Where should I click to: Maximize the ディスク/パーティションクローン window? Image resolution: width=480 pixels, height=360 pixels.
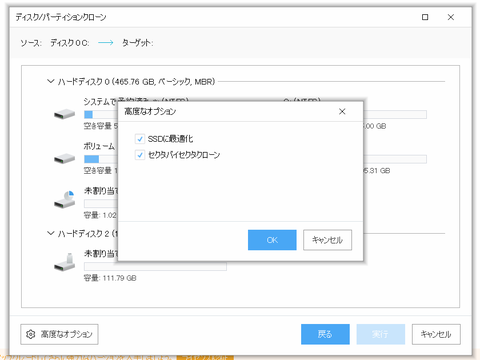click(x=425, y=17)
